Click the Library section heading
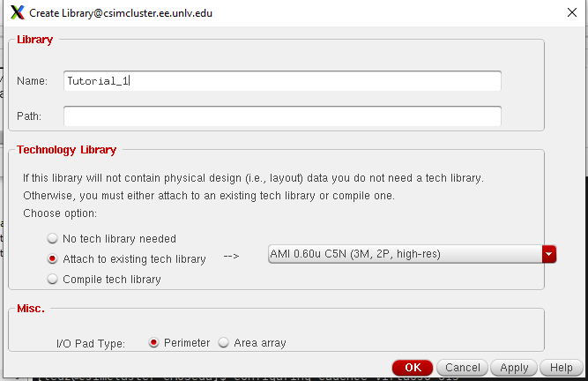The height and width of the screenshot is (381, 588). coord(35,40)
